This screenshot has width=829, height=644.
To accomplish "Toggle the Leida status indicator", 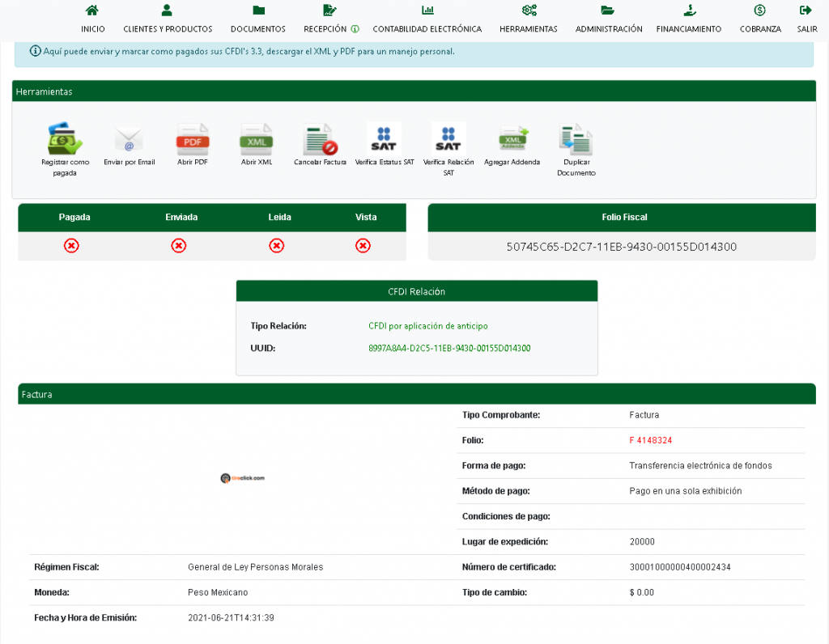I will [x=277, y=246].
